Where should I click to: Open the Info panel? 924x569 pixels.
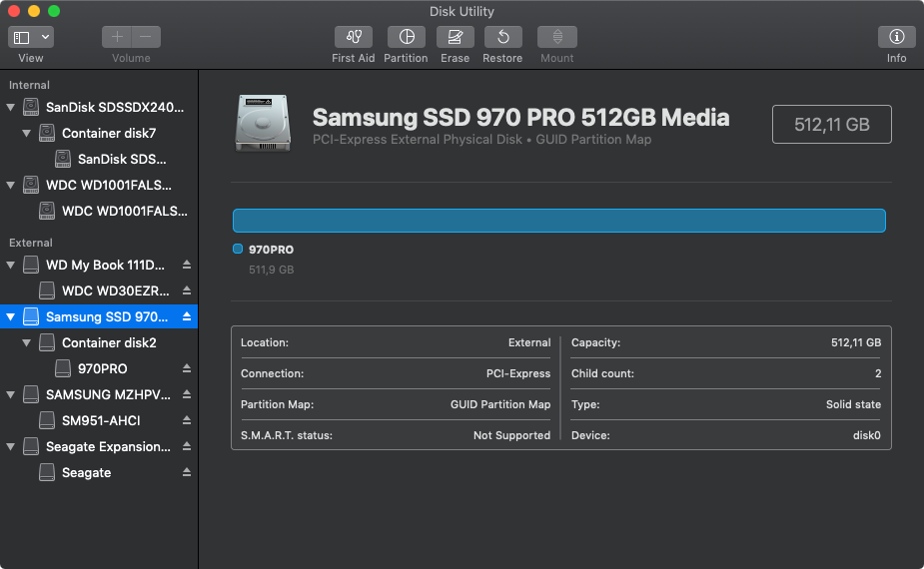click(x=896, y=37)
